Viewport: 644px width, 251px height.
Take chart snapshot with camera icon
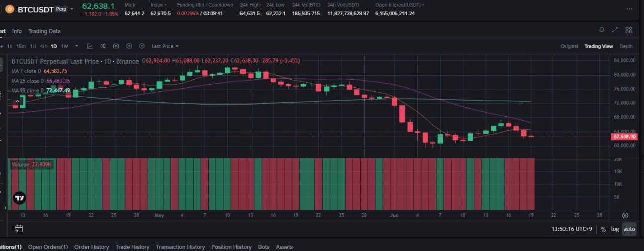pos(116,46)
